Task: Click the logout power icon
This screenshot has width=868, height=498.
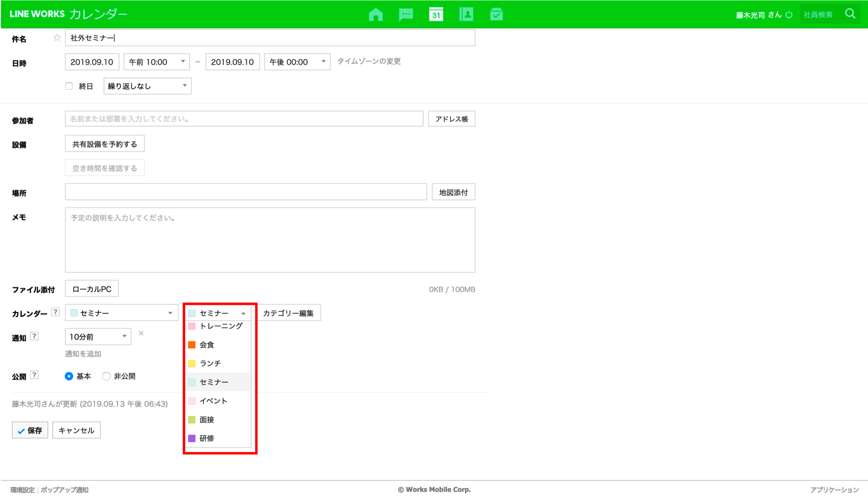Action: coord(789,15)
